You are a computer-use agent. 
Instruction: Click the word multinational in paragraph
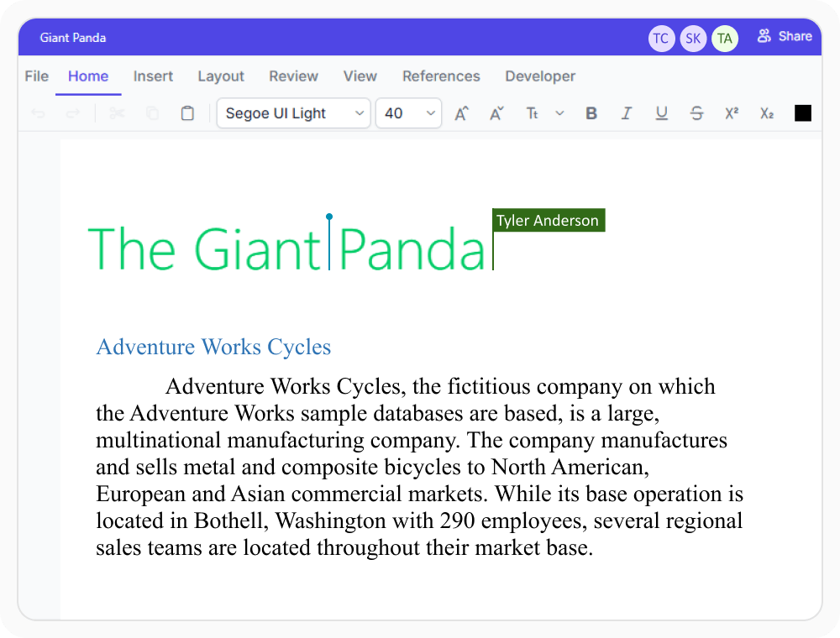click(158, 440)
